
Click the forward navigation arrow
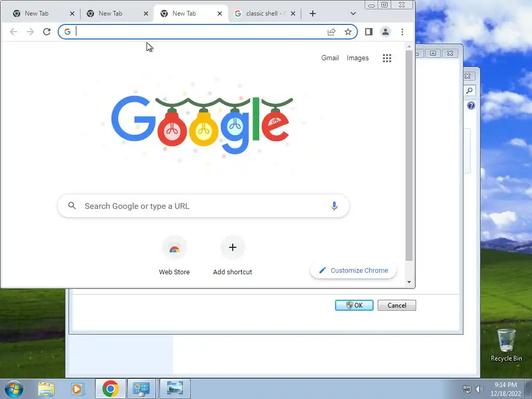coord(30,32)
